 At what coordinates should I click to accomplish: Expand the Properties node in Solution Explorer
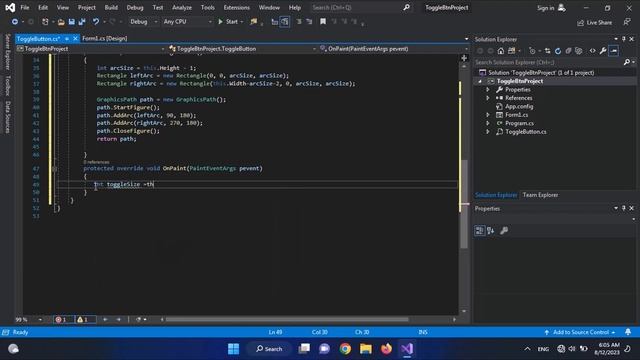(x=487, y=89)
